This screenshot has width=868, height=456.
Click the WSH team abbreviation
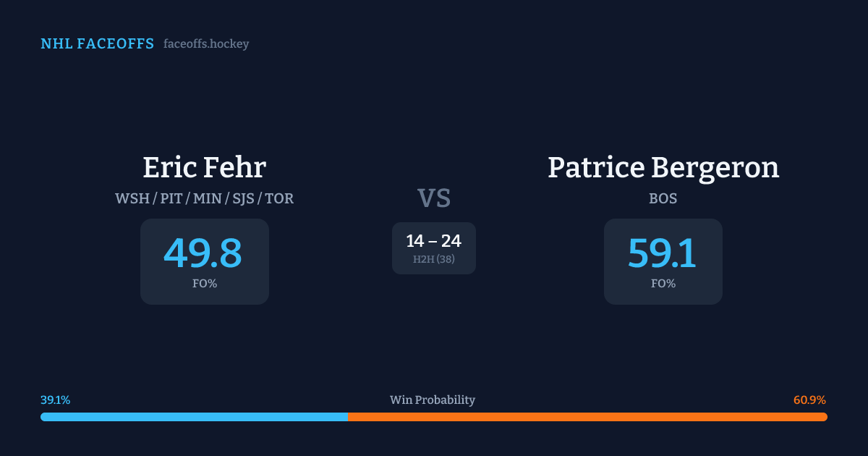click(x=132, y=198)
